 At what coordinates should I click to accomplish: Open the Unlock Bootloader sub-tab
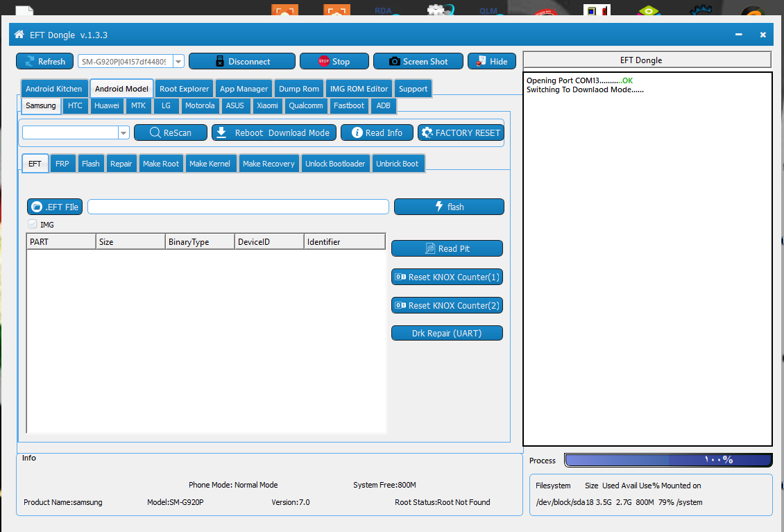coord(335,164)
